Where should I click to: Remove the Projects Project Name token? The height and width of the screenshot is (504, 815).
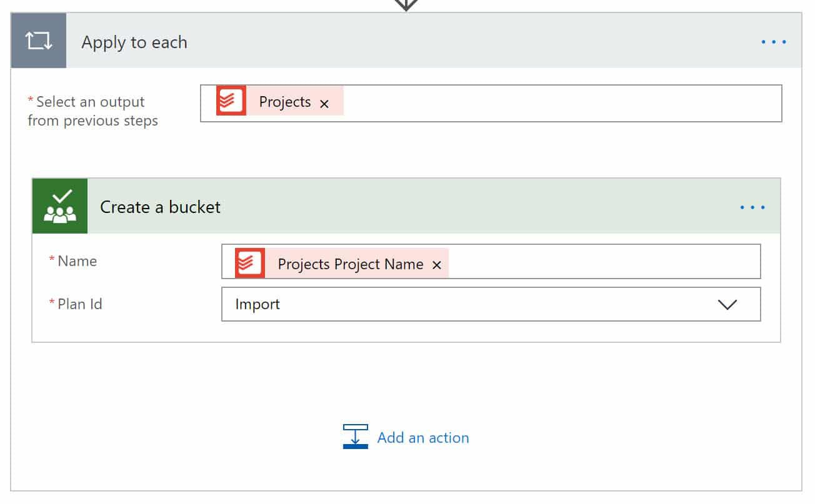(x=437, y=265)
